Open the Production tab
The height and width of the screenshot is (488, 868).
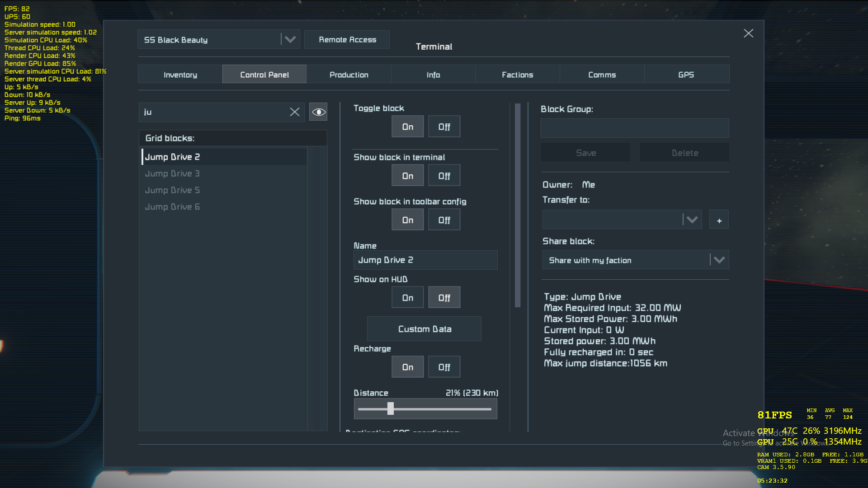click(349, 75)
